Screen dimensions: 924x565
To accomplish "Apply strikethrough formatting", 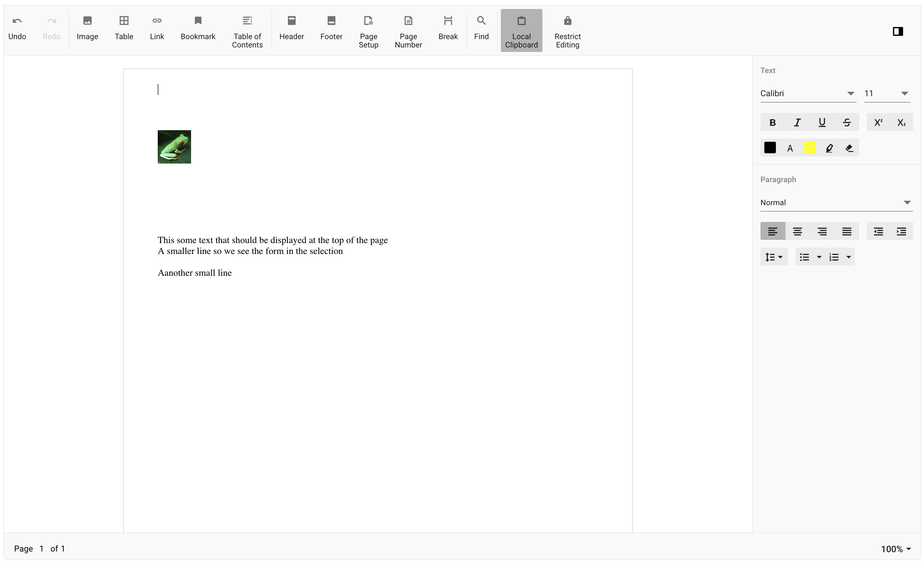I will point(846,122).
